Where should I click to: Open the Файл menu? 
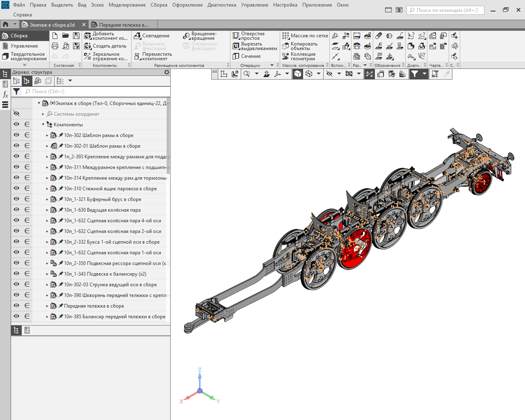19,5
